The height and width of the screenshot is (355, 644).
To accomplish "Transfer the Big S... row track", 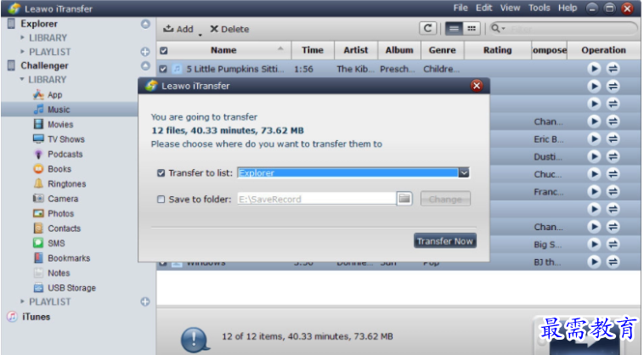I will [x=613, y=245].
